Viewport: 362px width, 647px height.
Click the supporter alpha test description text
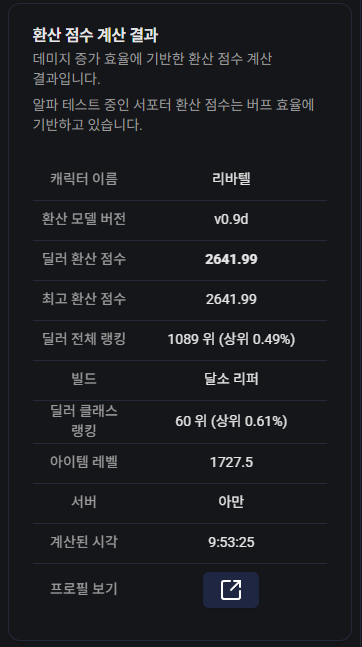173,114
